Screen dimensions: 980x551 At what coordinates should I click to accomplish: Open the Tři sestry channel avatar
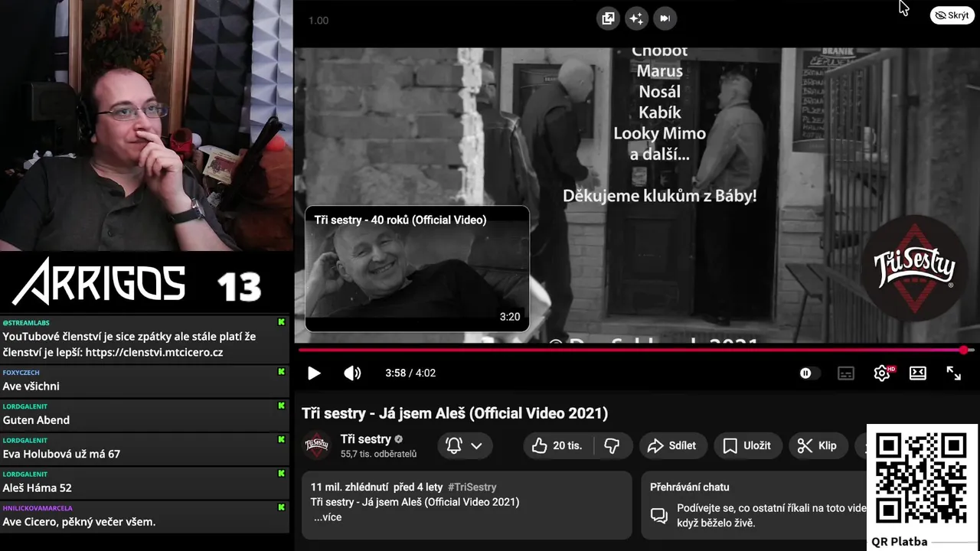click(x=317, y=445)
